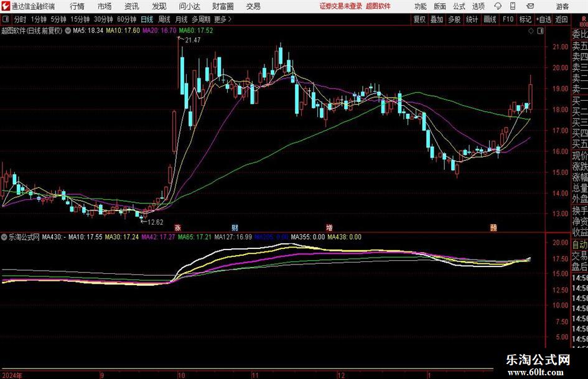Image resolution: width=588 pixels, height=379 pixels.
Task: Click 证券交易未登录 status link
Action: tap(341, 6)
